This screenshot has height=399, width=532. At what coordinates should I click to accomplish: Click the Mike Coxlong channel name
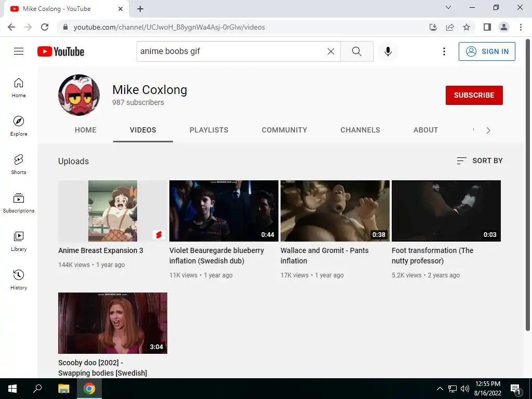tap(150, 90)
